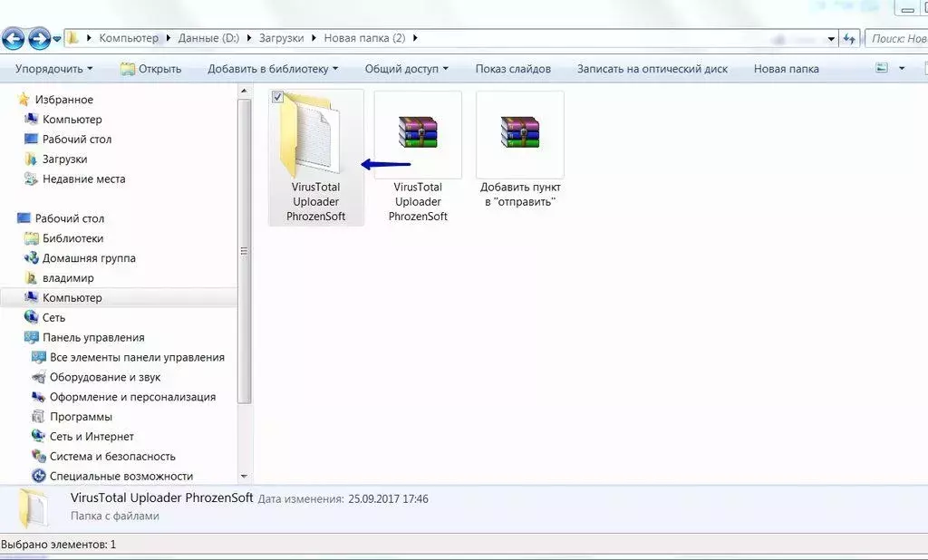This screenshot has width=928, height=560.
Task: Click the navigation pane scrollbar up arrow
Action: point(244,92)
